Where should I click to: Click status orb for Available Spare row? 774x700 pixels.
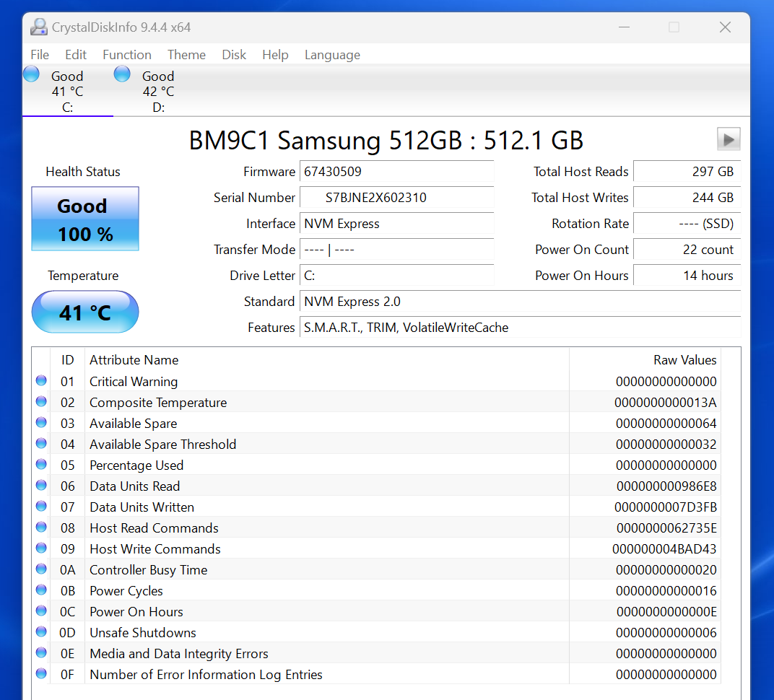click(x=41, y=422)
